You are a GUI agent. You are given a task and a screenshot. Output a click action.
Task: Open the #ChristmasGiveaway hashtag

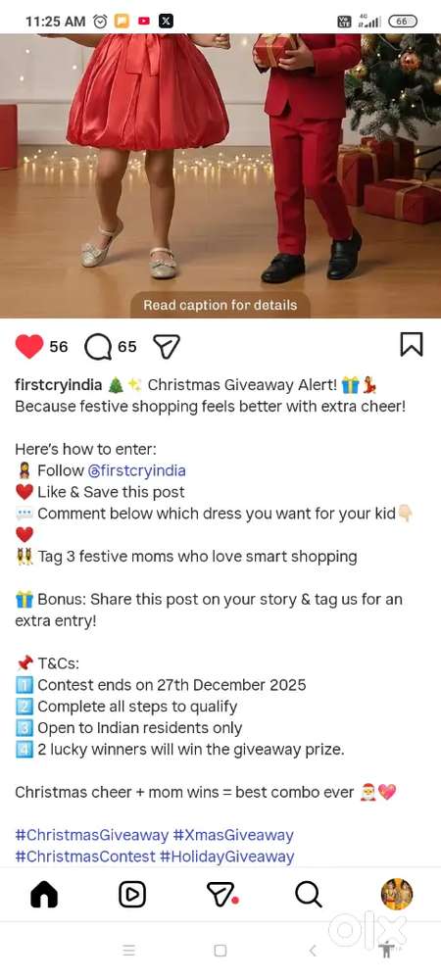92,835
